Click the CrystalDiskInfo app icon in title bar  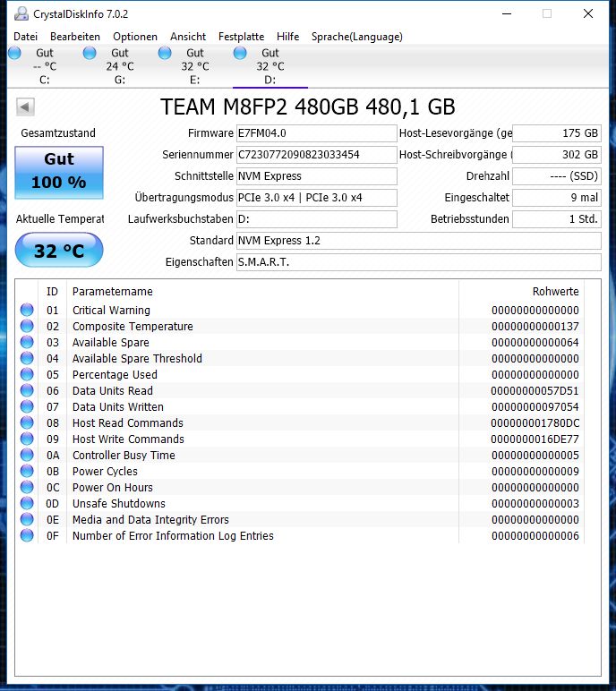[x=21, y=14]
